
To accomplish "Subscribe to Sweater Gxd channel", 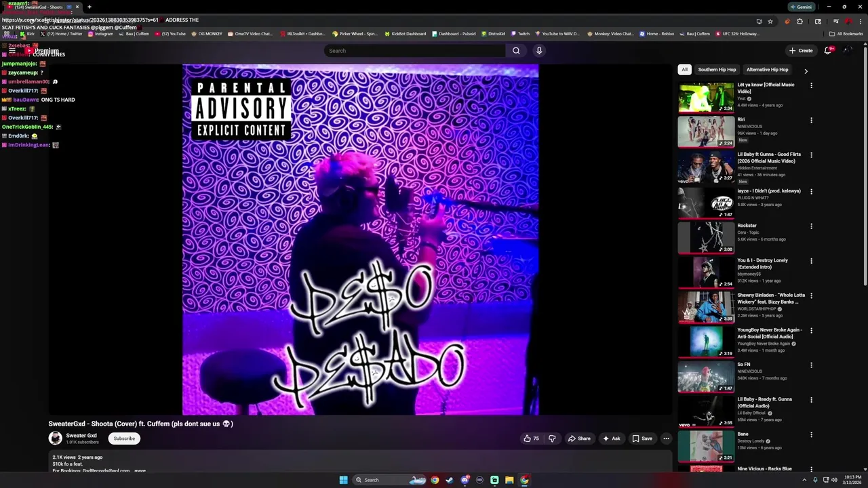I will click(124, 439).
